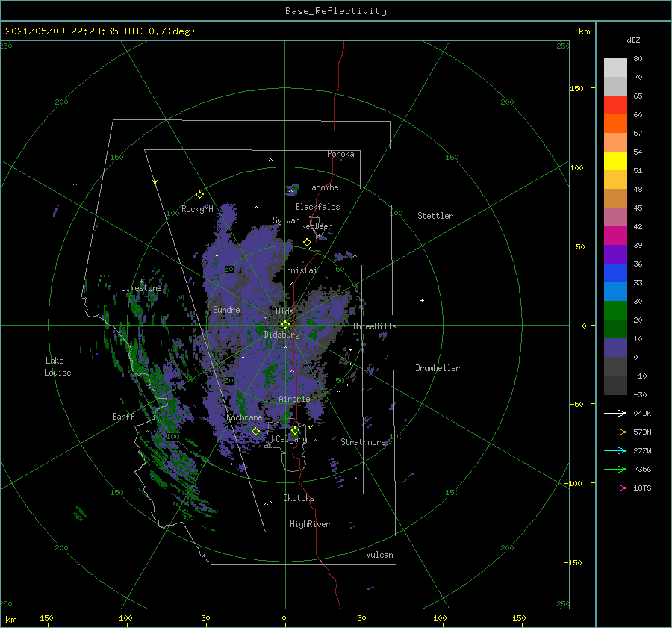Click the 80 value on dBZ scale

638,59
